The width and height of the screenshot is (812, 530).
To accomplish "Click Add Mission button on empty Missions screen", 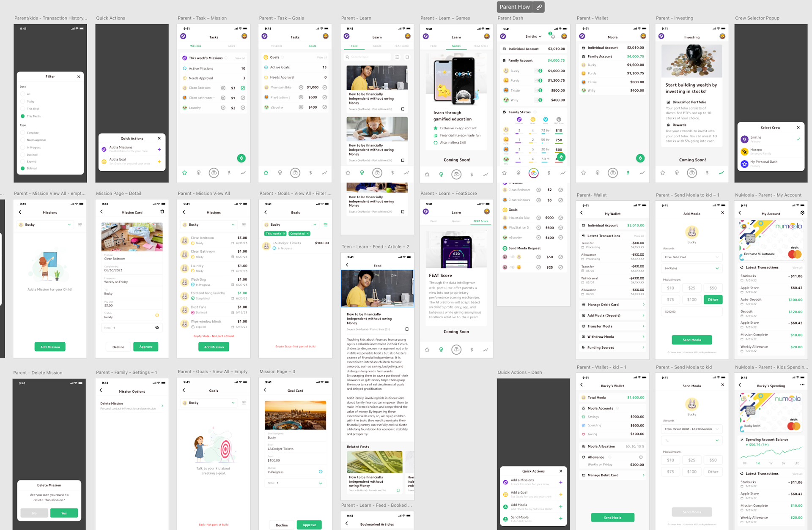I will (x=50, y=347).
